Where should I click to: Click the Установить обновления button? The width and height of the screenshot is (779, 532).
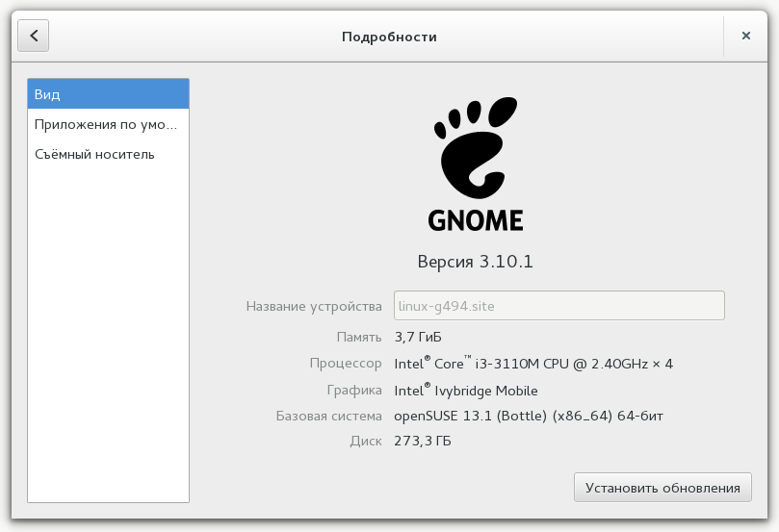pos(662,488)
